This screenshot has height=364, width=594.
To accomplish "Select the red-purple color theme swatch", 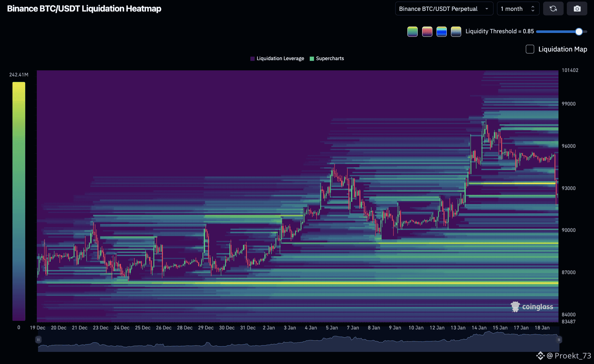I will 427,31.
